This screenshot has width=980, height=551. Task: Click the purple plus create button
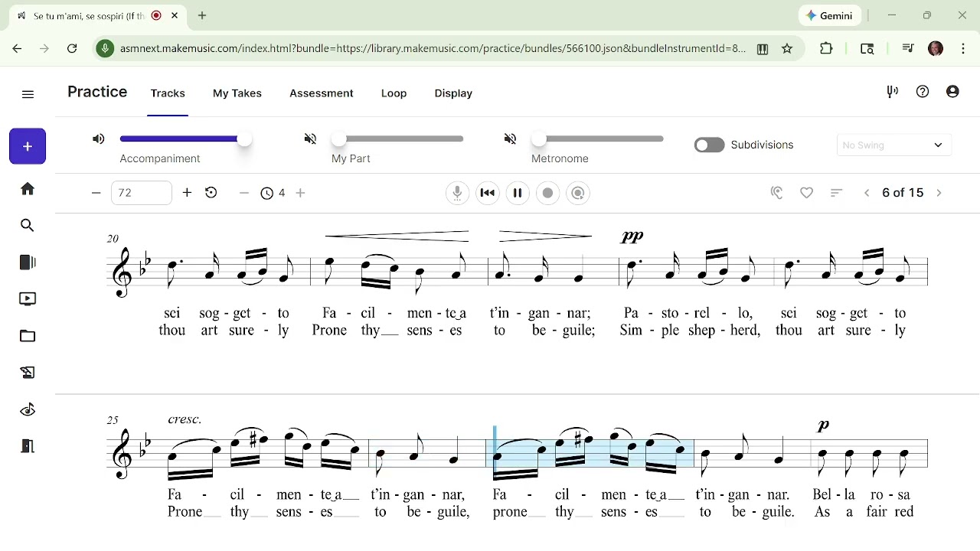[x=28, y=146]
